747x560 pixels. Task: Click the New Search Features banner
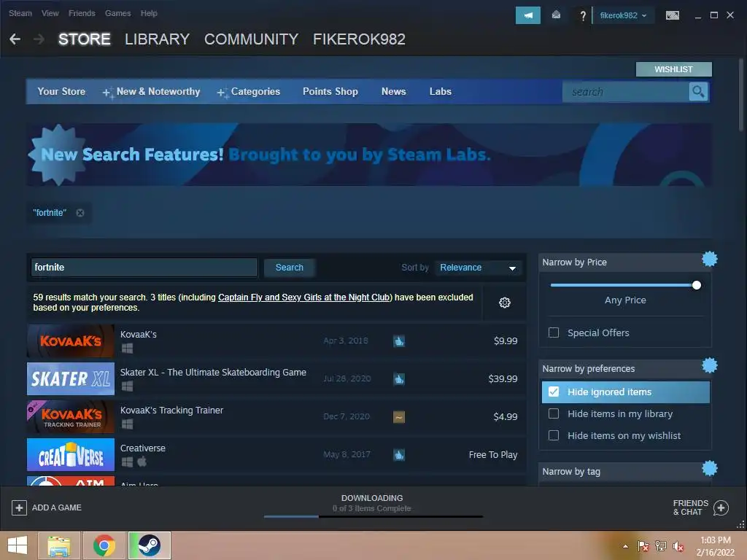click(x=369, y=155)
